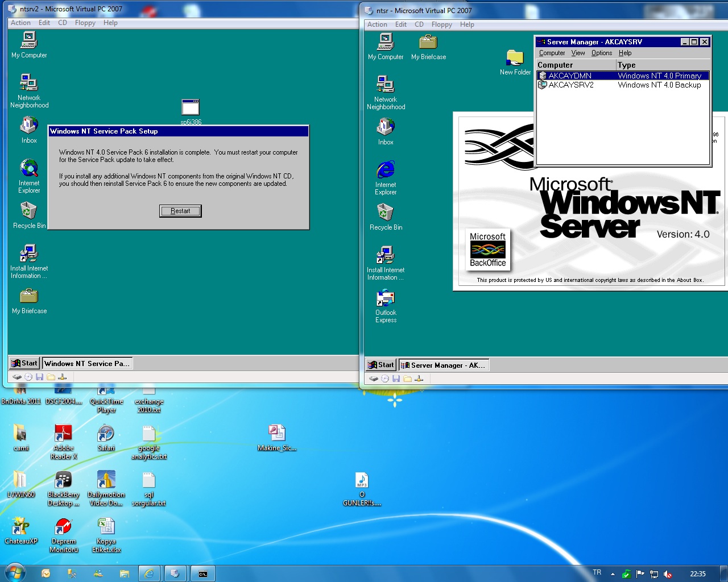Open Options menu in Server Manager

click(602, 53)
